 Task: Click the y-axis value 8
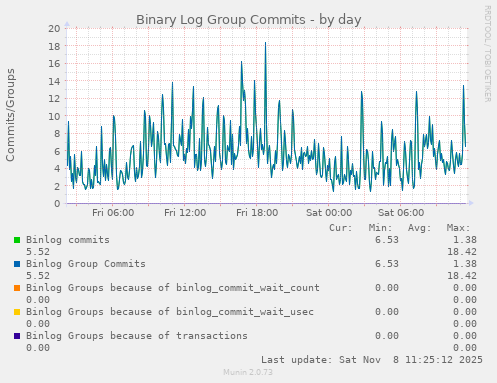point(57,134)
